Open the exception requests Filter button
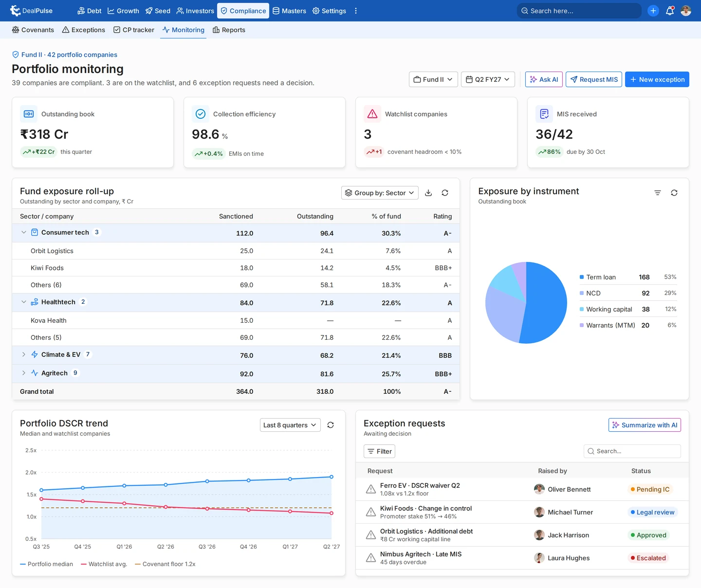Image resolution: width=701 pixels, height=588 pixels. [x=379, y=451]
